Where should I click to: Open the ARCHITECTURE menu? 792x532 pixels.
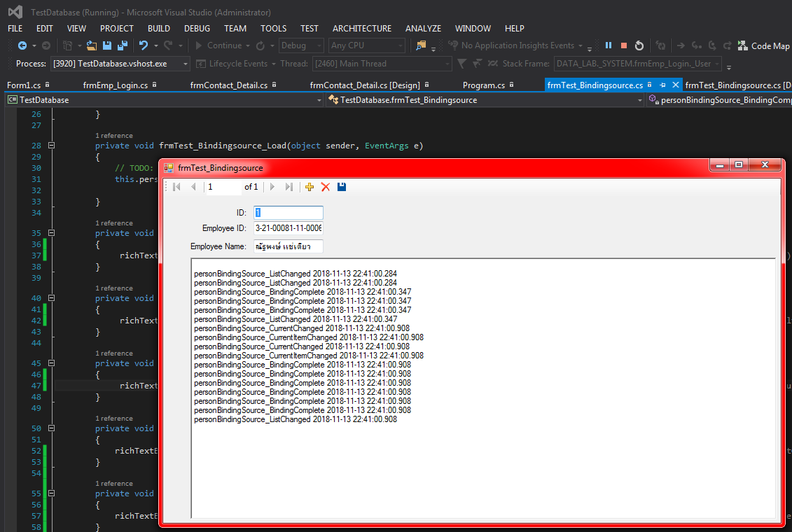tap(361, 28)
